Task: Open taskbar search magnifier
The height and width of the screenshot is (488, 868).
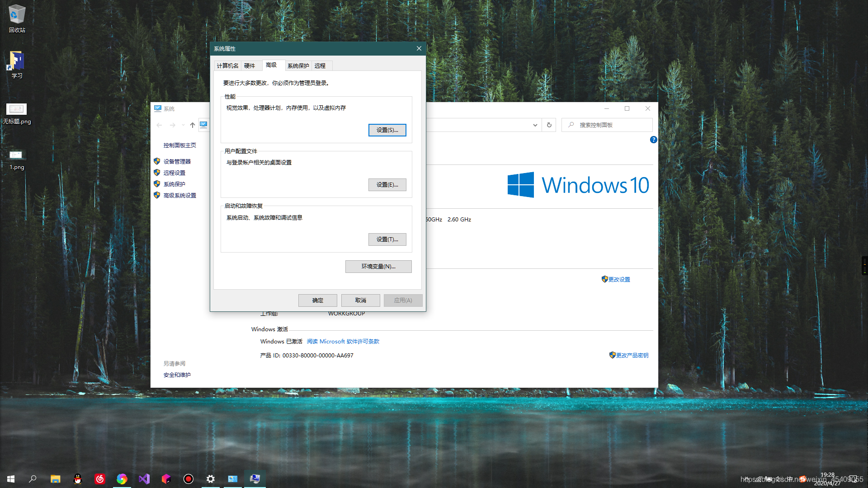Action: point(33,479)
